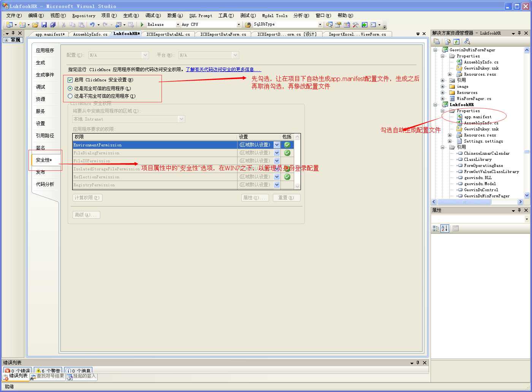Click the 高级 (Advanced) button

86,215
